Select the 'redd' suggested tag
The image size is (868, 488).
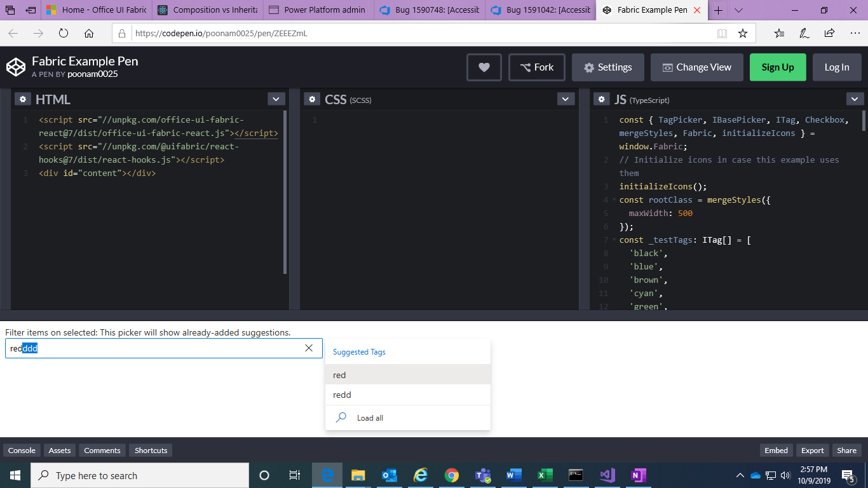click(x=408, y=395)
